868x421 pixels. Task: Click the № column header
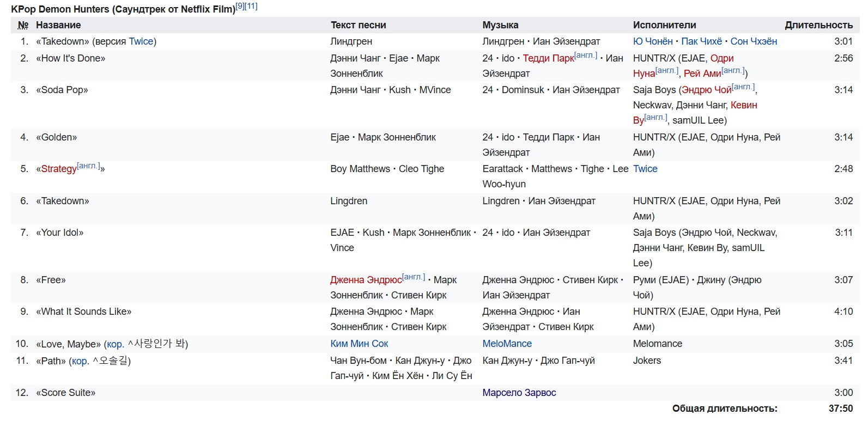(x=23, y=25)
